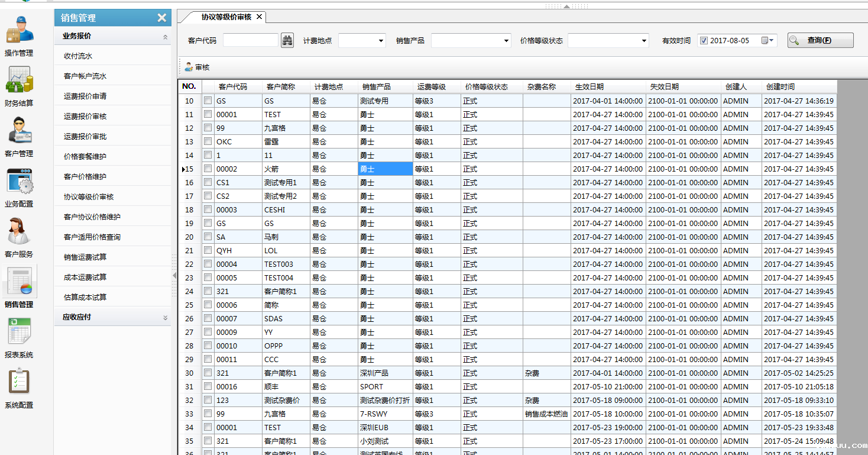Click the binoculars lookup icon beside 客户代码

(287, 40)
